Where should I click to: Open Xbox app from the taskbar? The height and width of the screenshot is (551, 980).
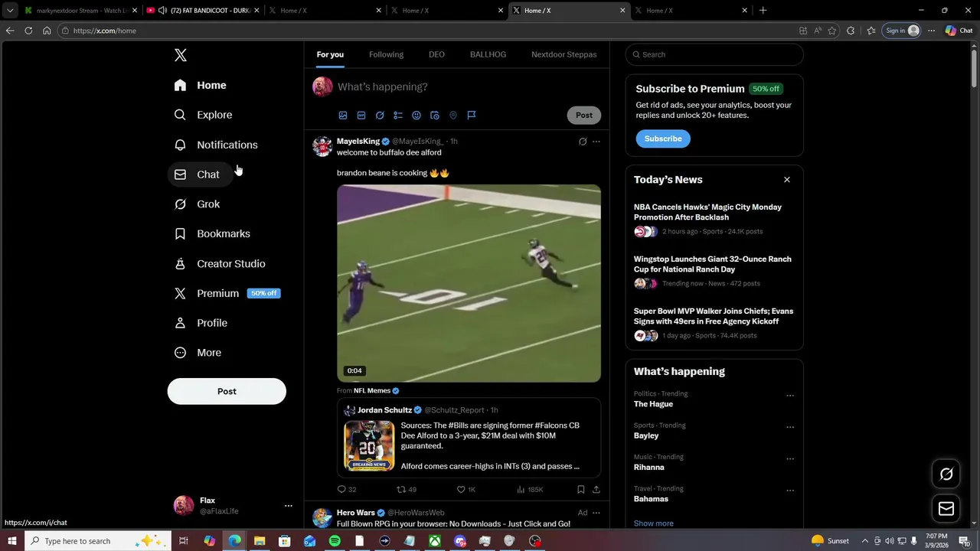(x=435, y=541)
